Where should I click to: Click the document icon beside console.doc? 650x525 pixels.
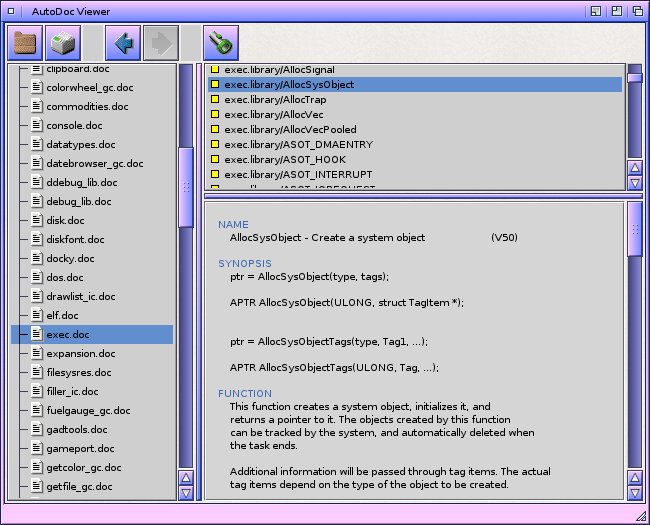pyautogui.click(x=36, y=125)
